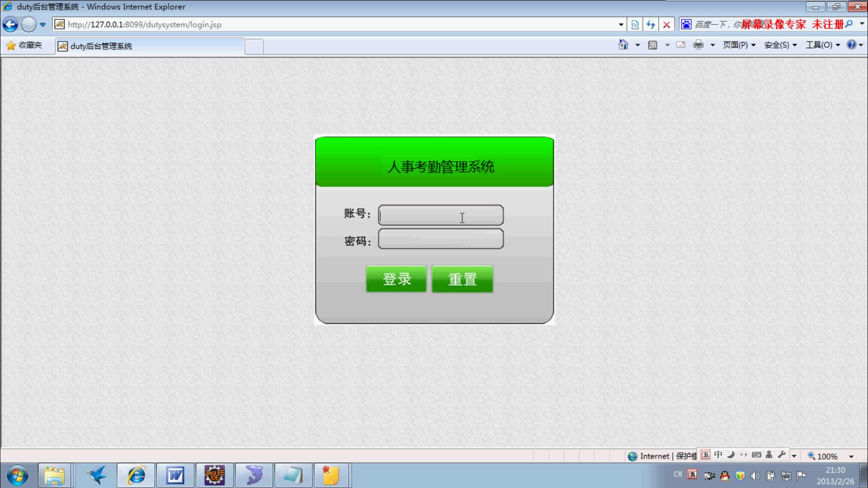Expand the address bar history dropdown
868x488 pixels.
[x=621, y=25]
